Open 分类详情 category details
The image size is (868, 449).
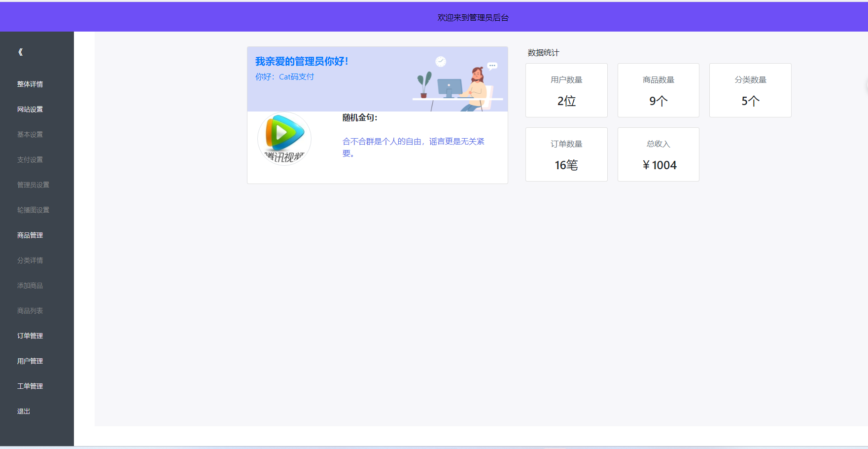(30, 260)
